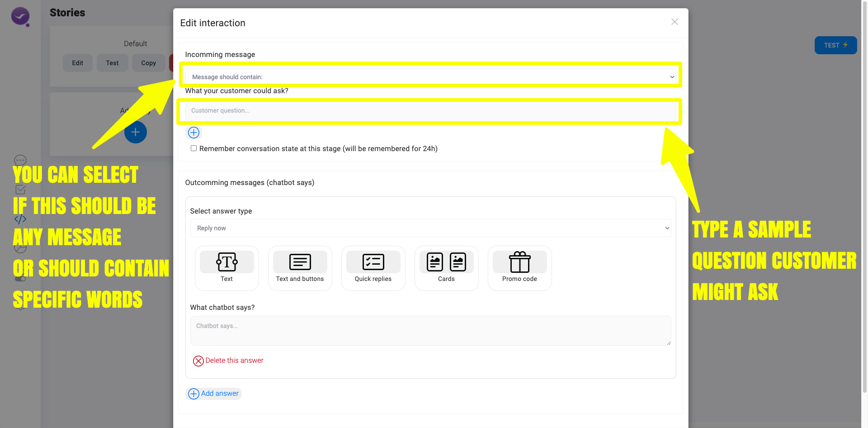The image size is (868, 428).
Task: Click the blue TEST button
Action: [835, 45]
